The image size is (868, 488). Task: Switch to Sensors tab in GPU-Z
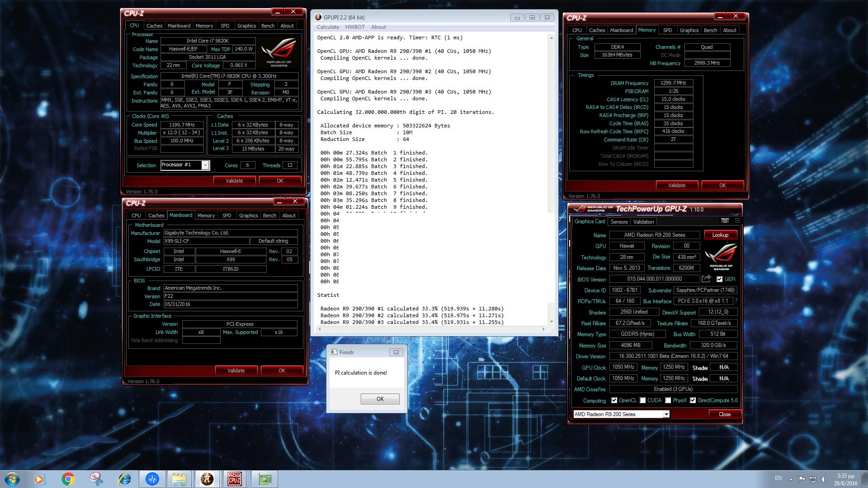click(619, 221)
